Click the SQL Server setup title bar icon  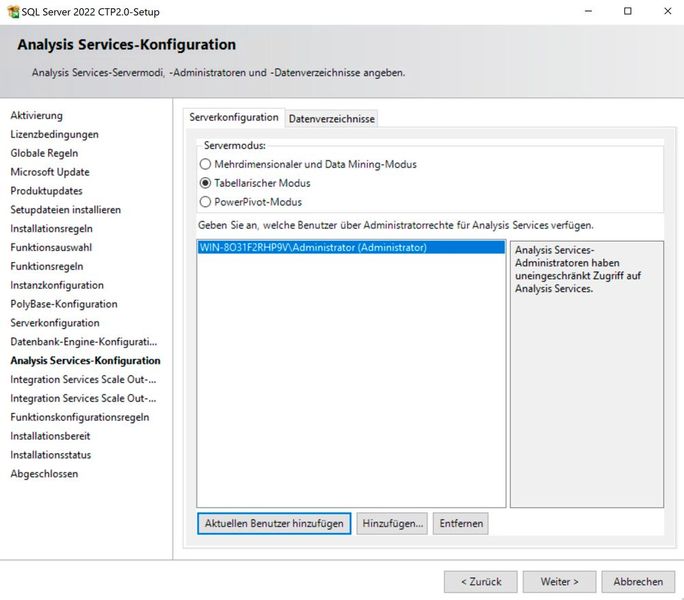click(x=14, y=12)
